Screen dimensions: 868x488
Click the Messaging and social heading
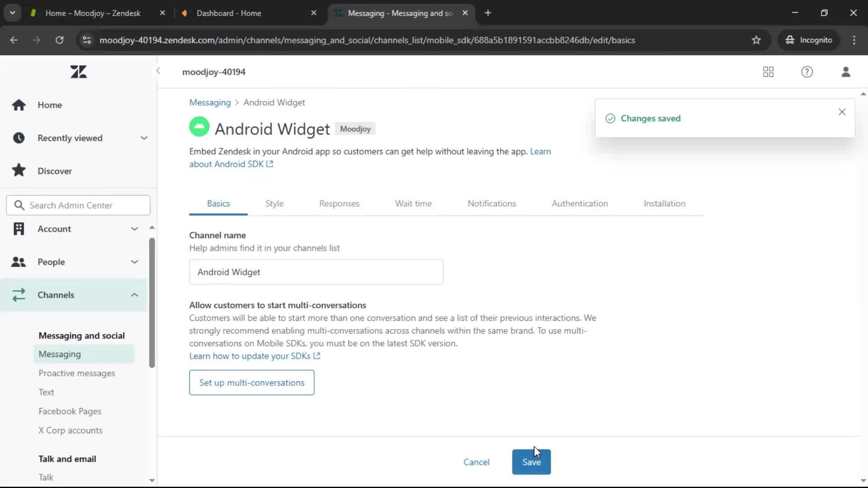[81, 335]
